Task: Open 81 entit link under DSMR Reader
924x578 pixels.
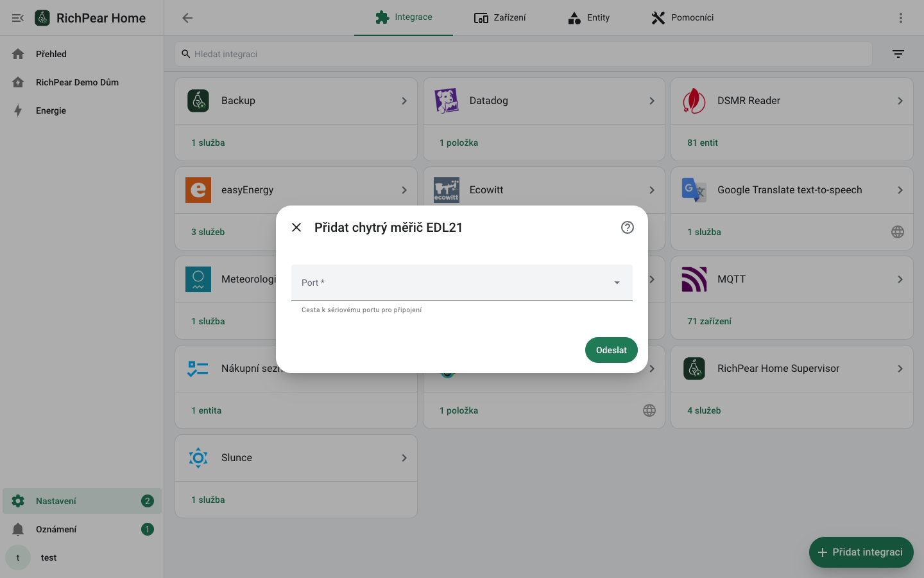Action: [x=703, y=143]
